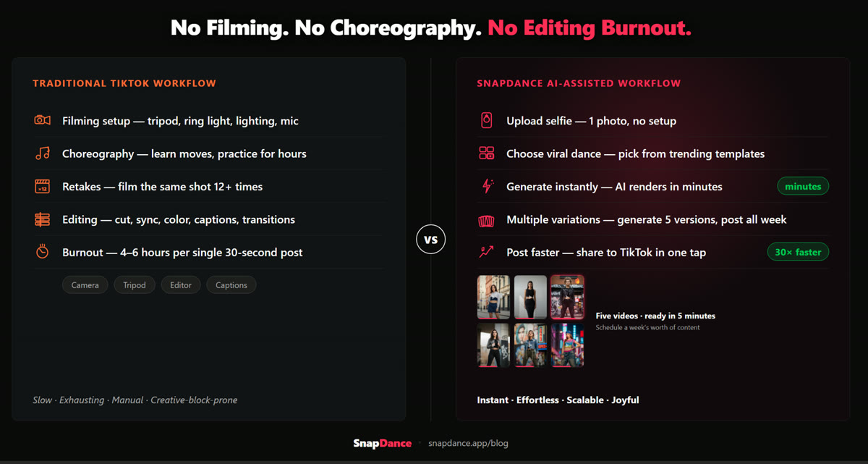Click the green minutes badge
The width and height of the screenshot is (868, 464).
803,186
